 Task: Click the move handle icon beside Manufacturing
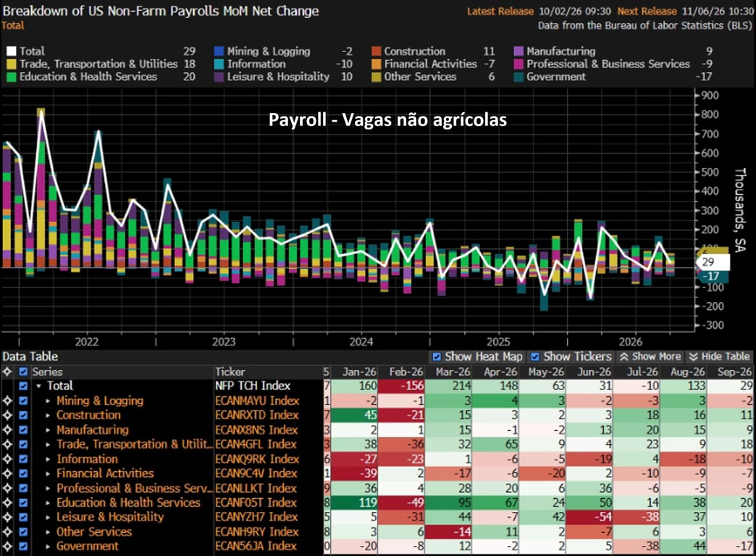tap(7, 429)
